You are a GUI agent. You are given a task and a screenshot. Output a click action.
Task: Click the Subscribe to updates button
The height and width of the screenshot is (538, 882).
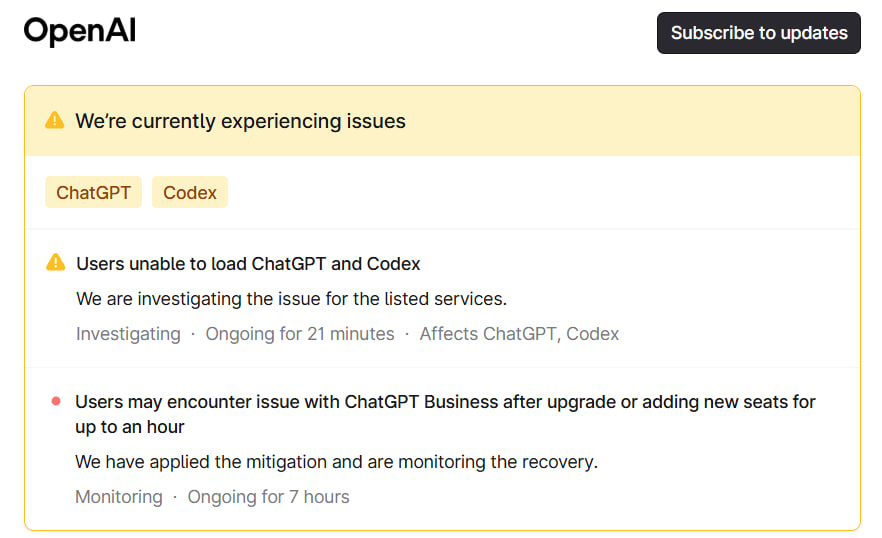pyautogui.click(x=758, y=33)
